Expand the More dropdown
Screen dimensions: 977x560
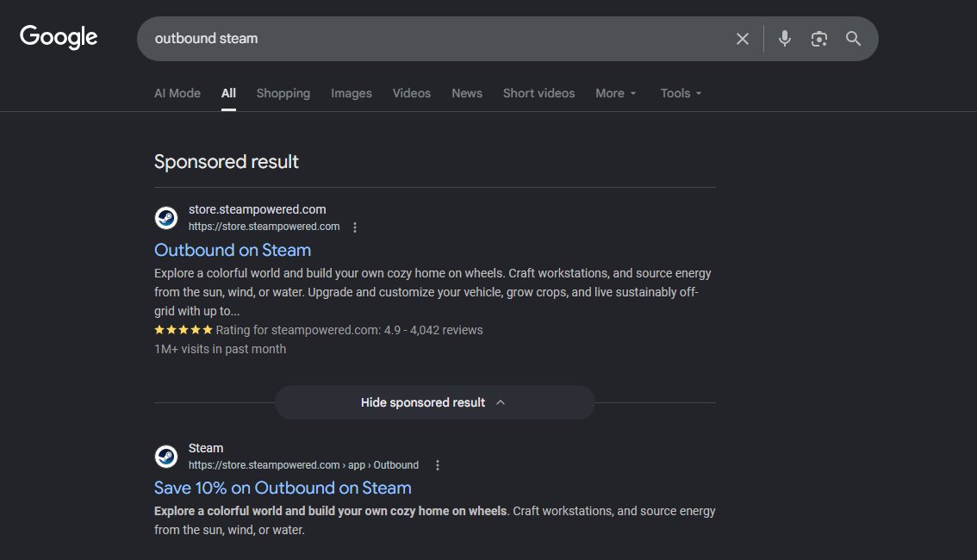coord(616,93)
